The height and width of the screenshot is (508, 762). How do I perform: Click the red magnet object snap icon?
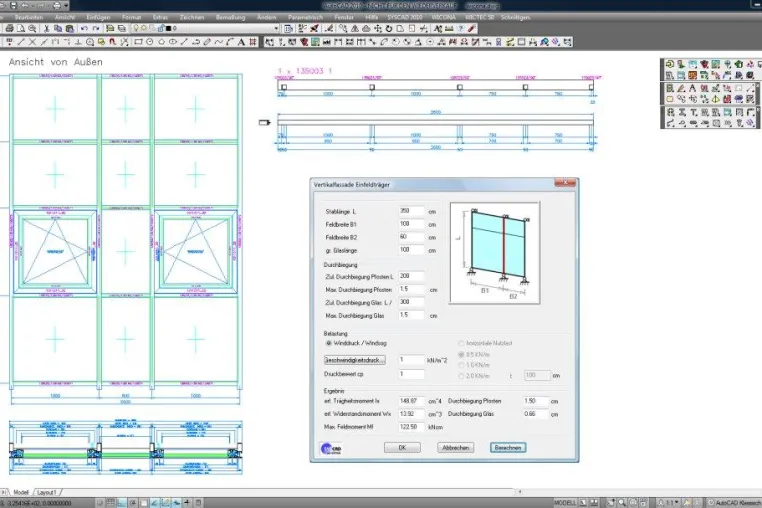click(112, 42)
